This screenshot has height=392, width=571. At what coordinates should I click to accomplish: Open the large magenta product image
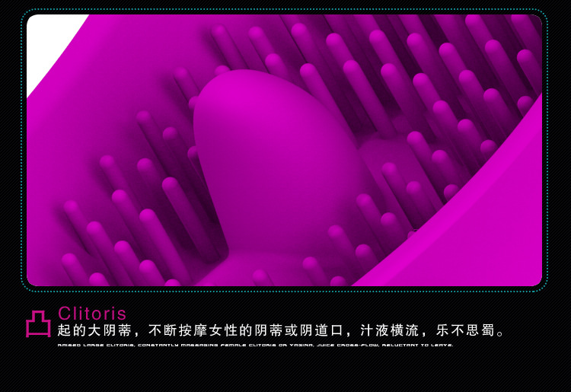click(284, 150)
